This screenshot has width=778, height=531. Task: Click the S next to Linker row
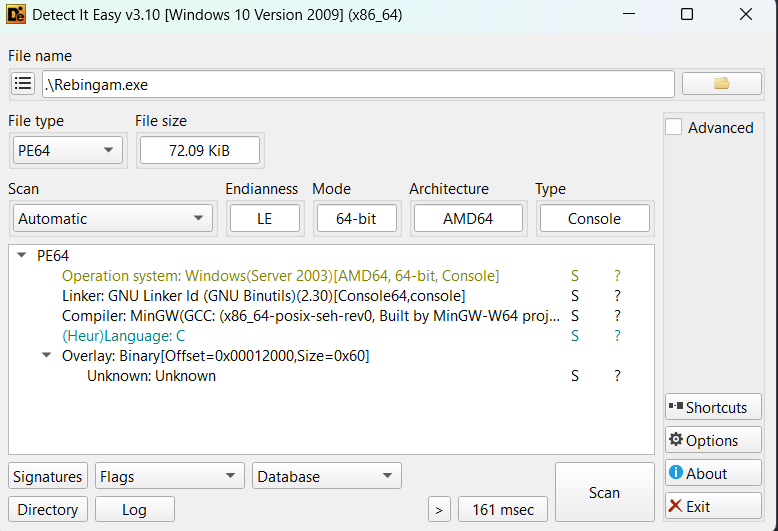pos(575,296)
